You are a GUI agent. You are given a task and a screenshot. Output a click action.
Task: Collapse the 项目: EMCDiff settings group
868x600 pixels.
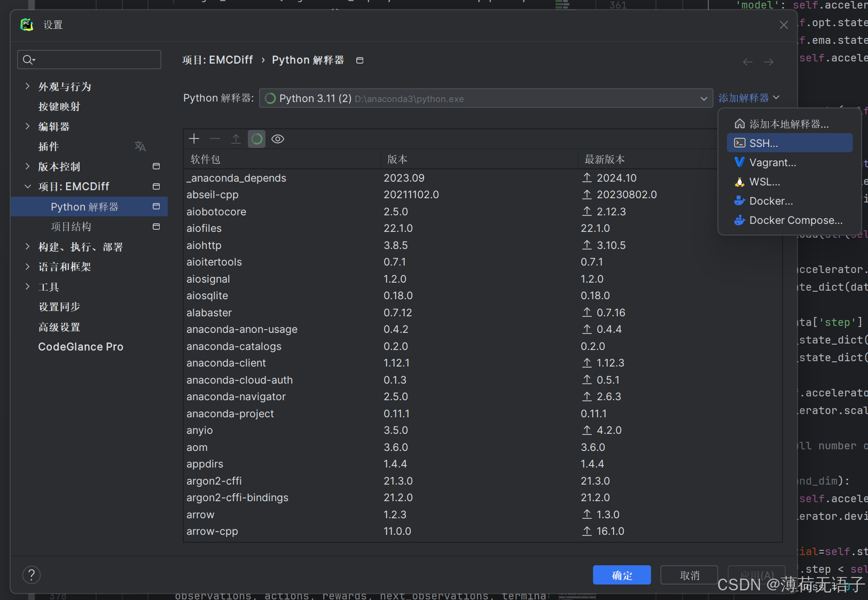[x=27, y=186]
